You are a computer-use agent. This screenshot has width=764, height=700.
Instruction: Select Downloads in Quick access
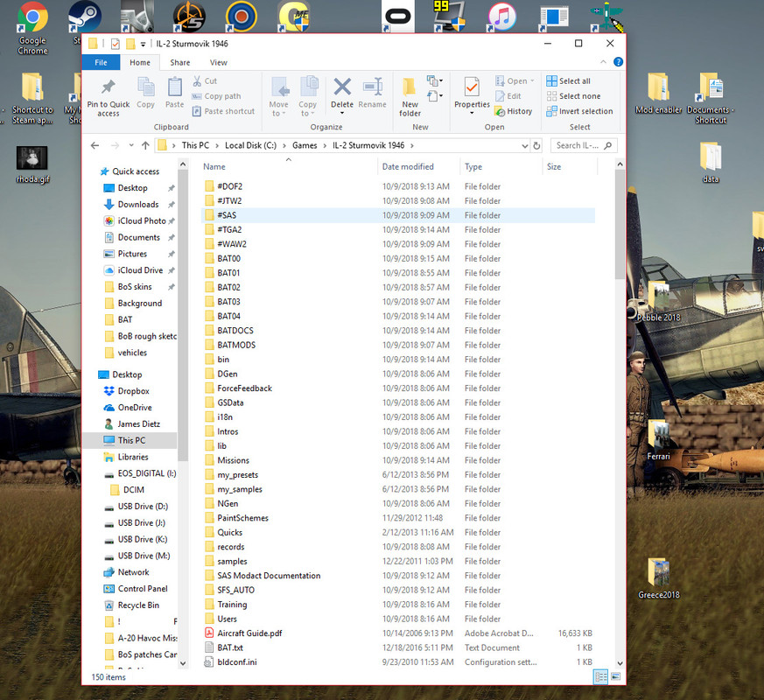coord(138,205)
